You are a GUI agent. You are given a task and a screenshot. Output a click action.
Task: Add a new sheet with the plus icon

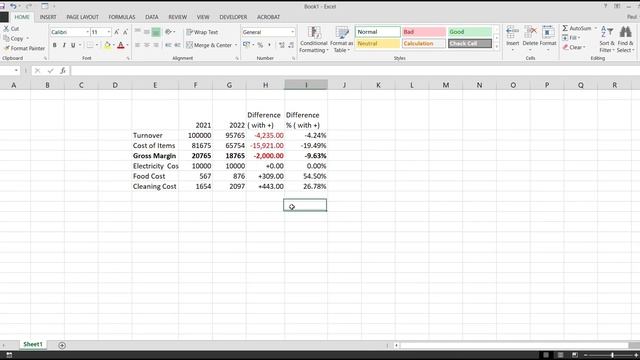coord(62,345)
